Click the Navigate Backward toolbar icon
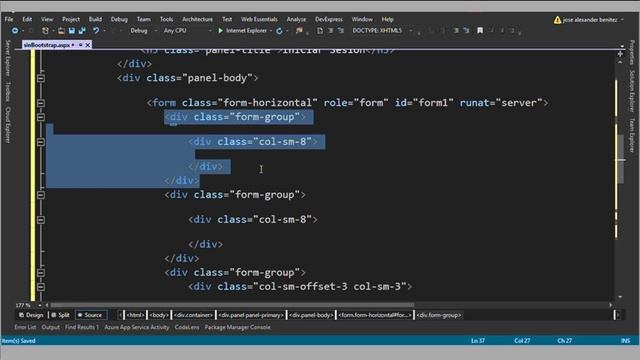The width and height of the screenshot is (640, 360). point(15,31)
